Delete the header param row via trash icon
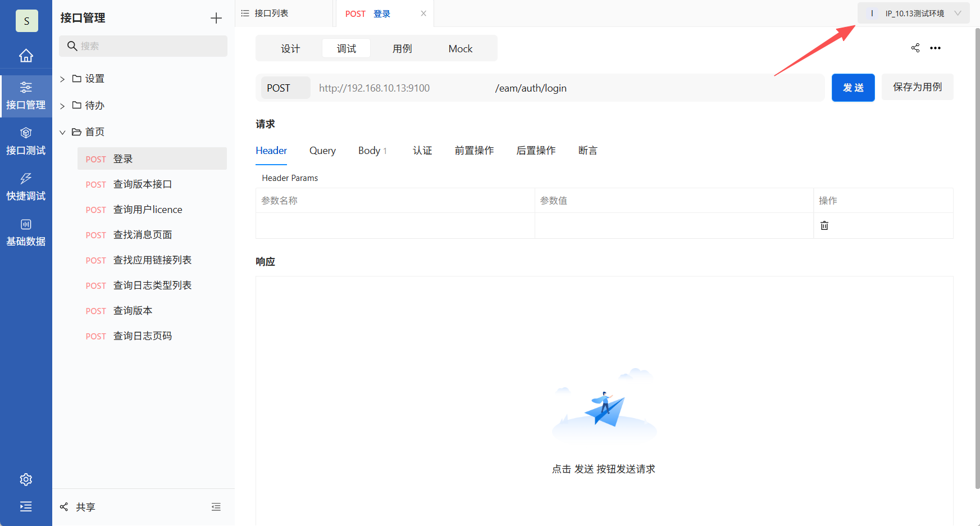The width and height of the screenshot is (980, 526). pos(824,225)
